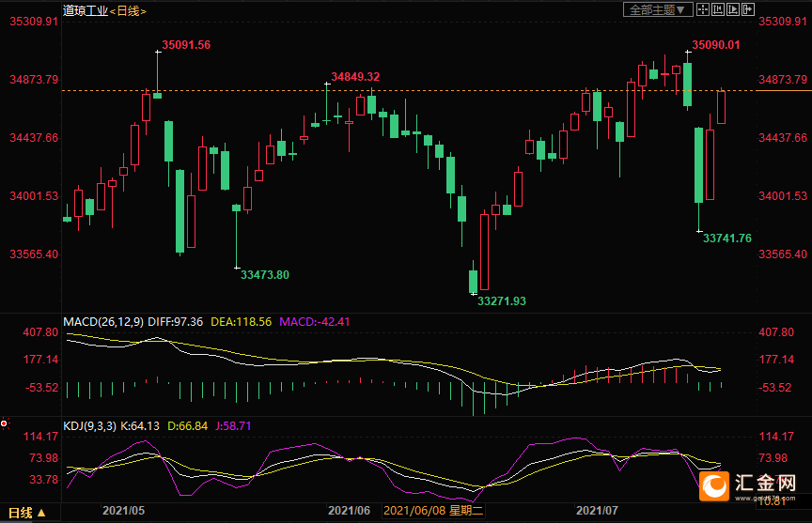Select the 道琼工业 chart title

click(85, 11)
